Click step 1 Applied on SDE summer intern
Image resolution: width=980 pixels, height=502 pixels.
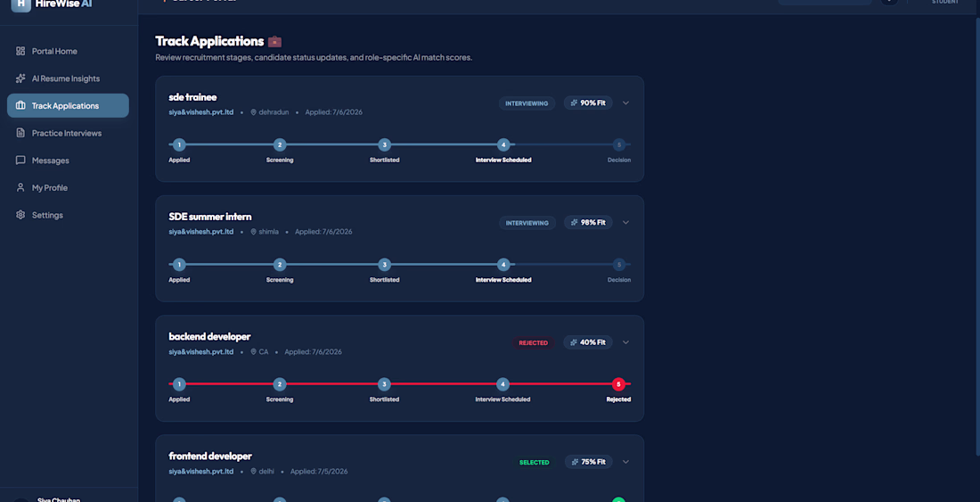click(179, 265)
